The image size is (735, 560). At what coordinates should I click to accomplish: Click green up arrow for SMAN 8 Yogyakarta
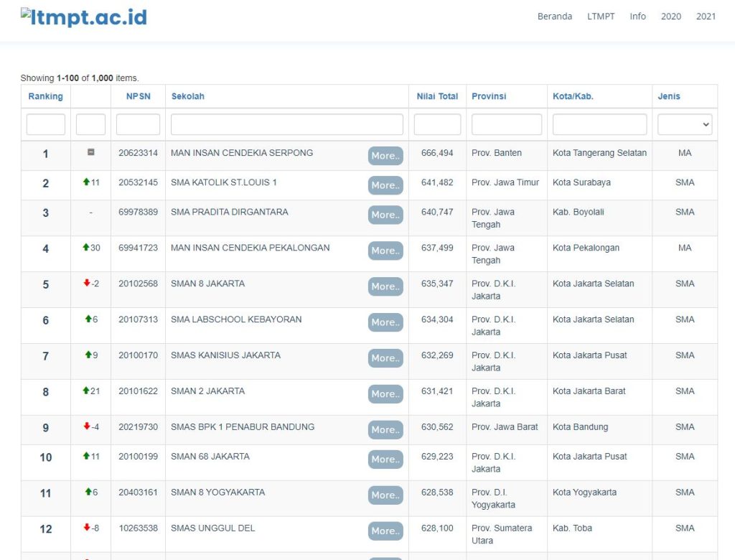click(88, 491)
